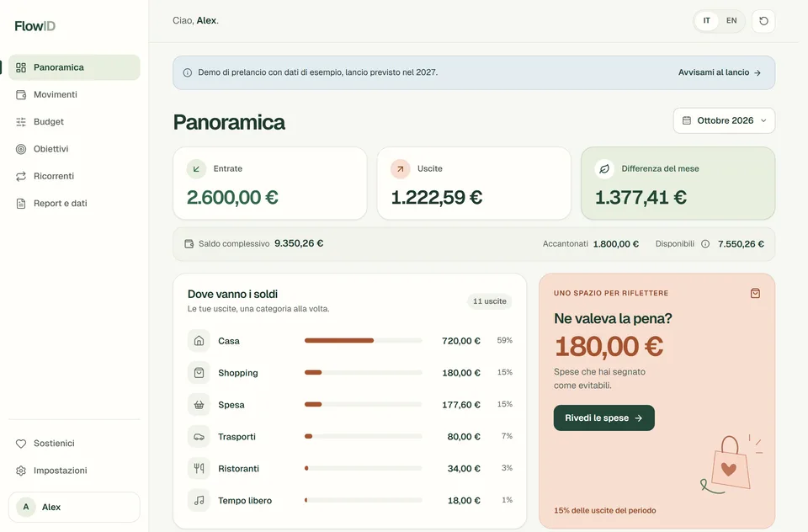Navigate to Obiettivi
This screenshot has width=808, height=532.
point(74,149)
